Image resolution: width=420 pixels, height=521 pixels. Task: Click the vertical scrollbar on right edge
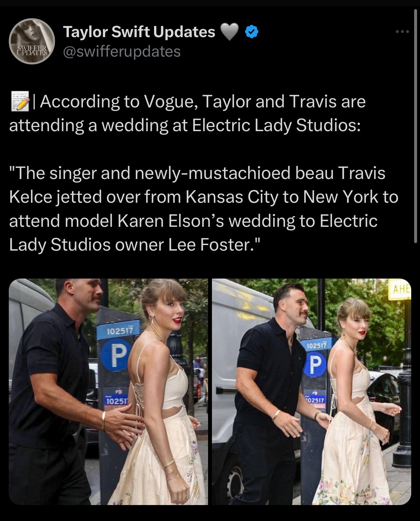click(x=415, y=127)
